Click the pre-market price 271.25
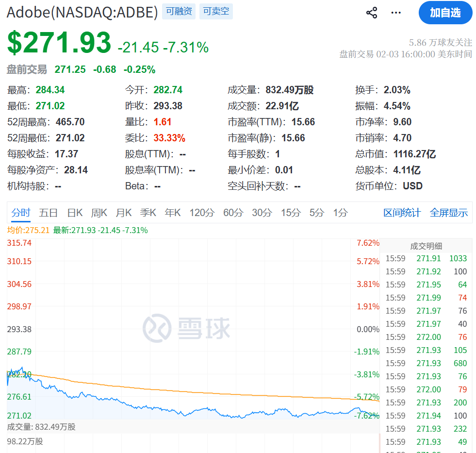Image resolution: width=476 pixels, height=453 pixels. [70, 69]
